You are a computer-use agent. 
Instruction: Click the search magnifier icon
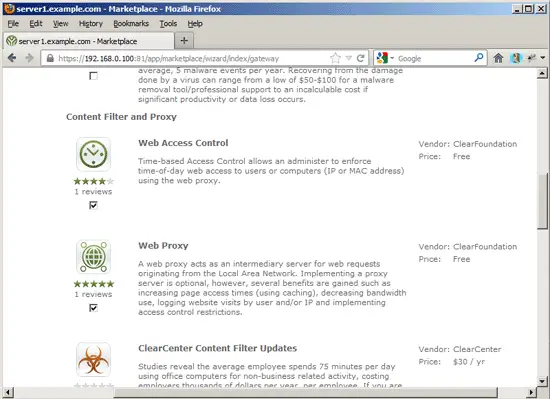(479, 58)
